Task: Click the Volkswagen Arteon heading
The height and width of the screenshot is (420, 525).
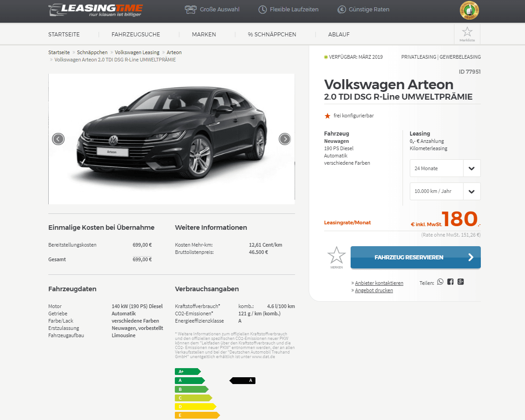Action: tap(389, 85)
